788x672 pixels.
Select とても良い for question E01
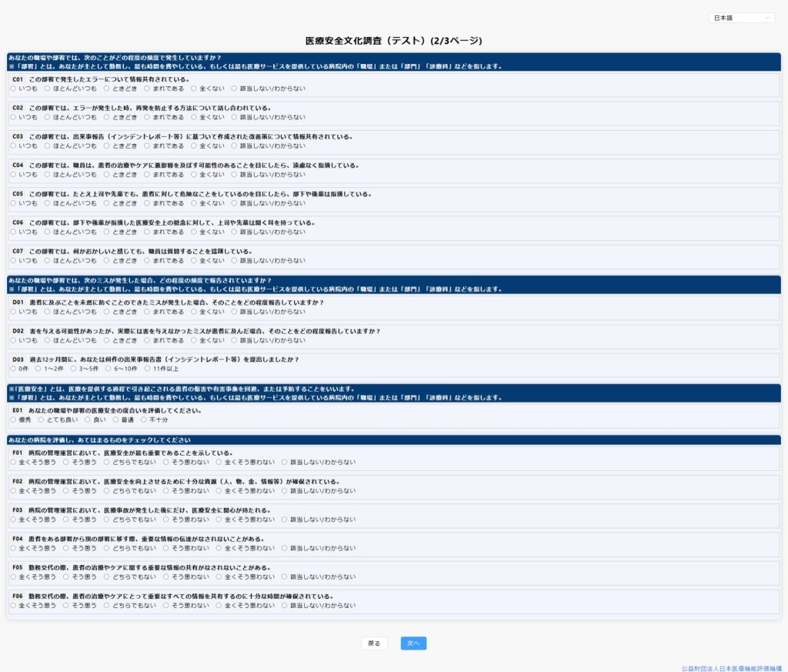click(x=42, y=420)
